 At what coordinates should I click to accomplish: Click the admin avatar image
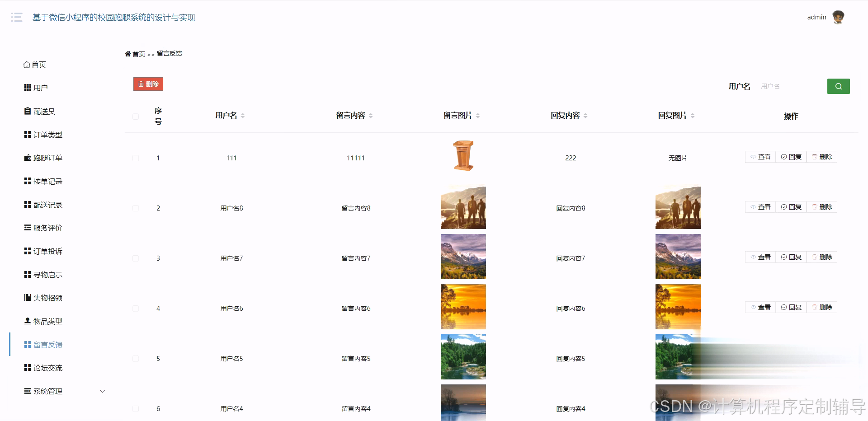tap(839, 17)
